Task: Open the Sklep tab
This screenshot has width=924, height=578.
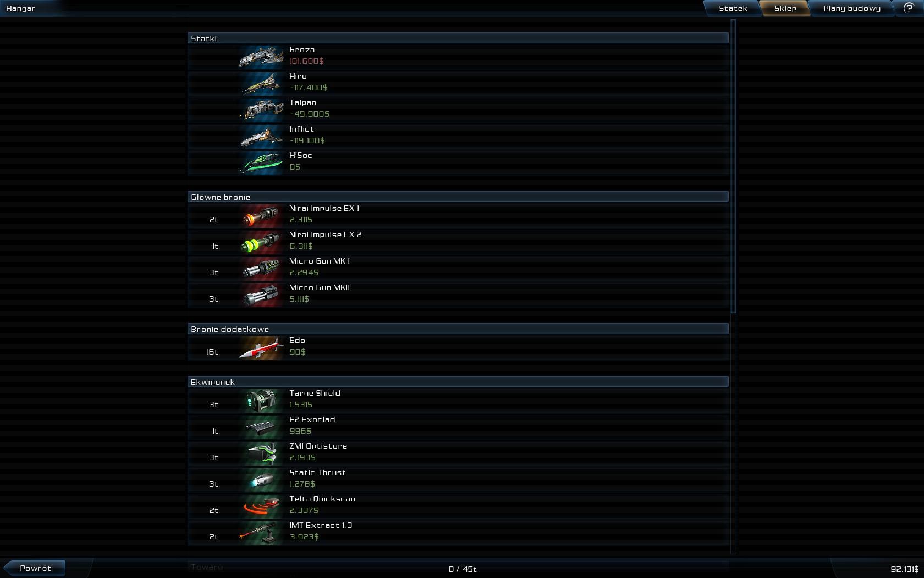Action: click(785, 8)
